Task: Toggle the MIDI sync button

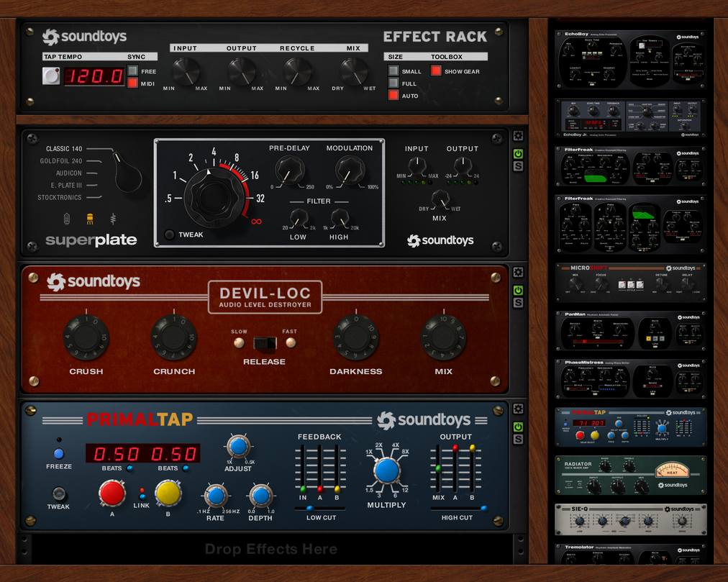Action: click(133, 83)
